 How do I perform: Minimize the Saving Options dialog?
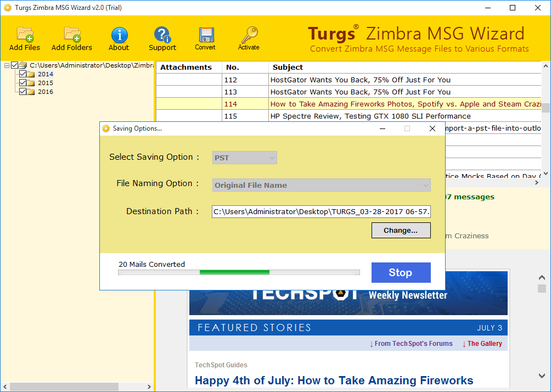(383, 128)
